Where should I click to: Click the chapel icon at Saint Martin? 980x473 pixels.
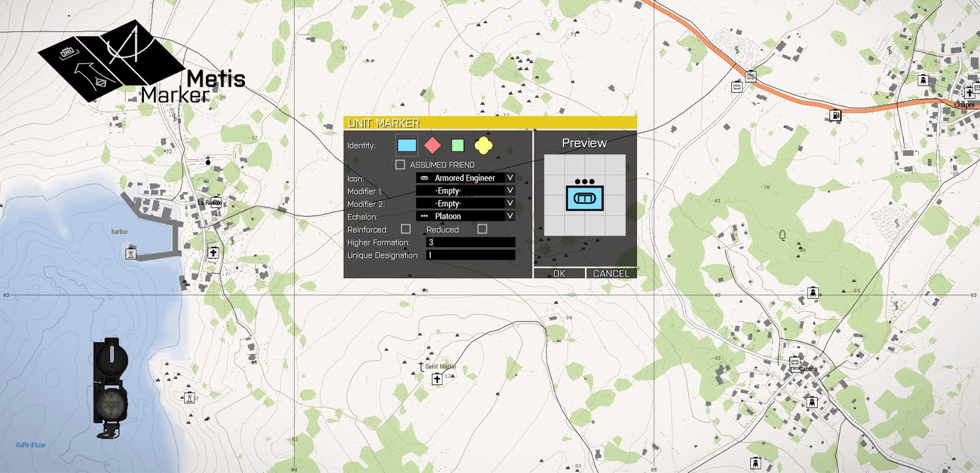click(437, 379)
